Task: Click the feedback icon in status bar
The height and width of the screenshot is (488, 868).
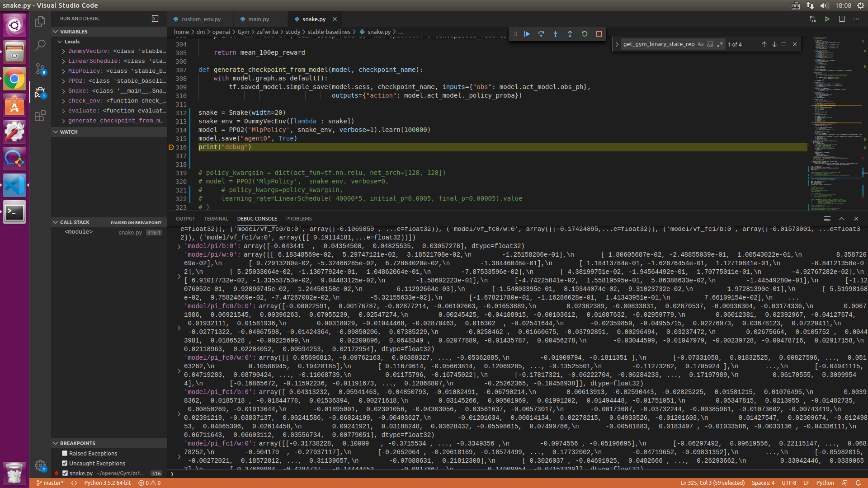Action: click(844, 483)
